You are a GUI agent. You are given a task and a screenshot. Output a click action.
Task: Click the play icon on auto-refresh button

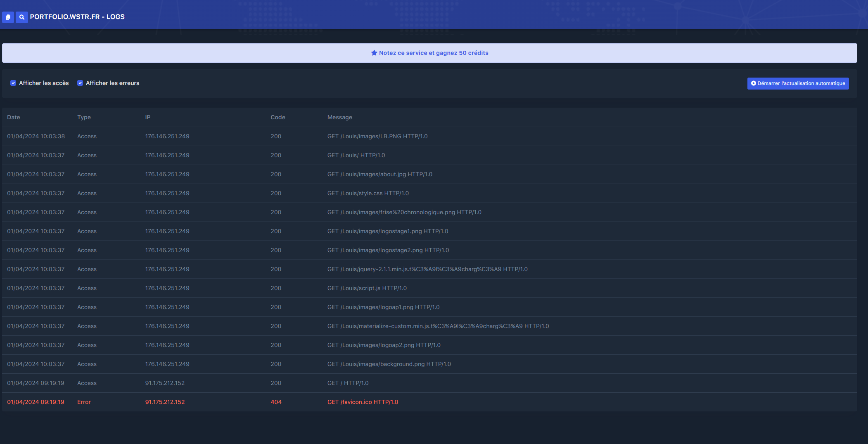753,83
